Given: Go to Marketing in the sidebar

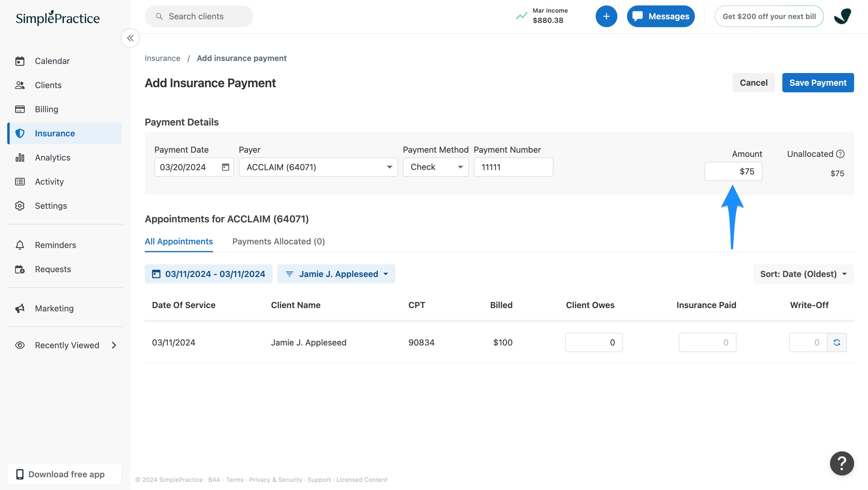Looking at the screenshot, I should point(65,308).
